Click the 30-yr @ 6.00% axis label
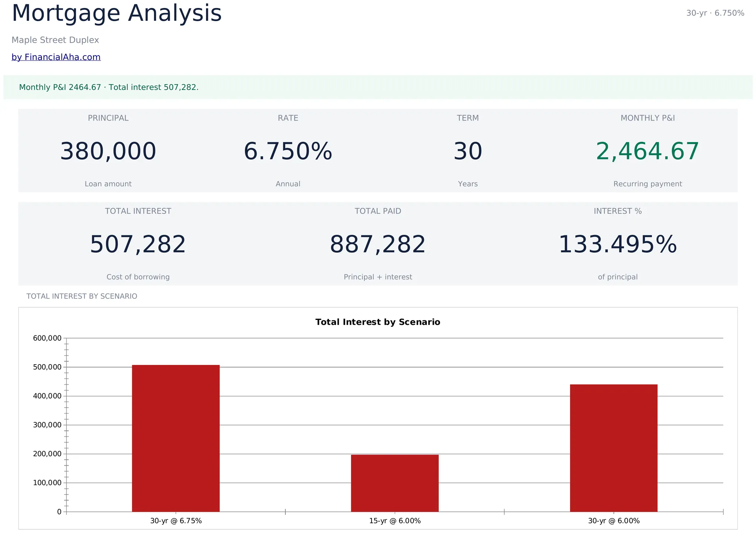This screenshot has height=533, width=756. point(614,521)
